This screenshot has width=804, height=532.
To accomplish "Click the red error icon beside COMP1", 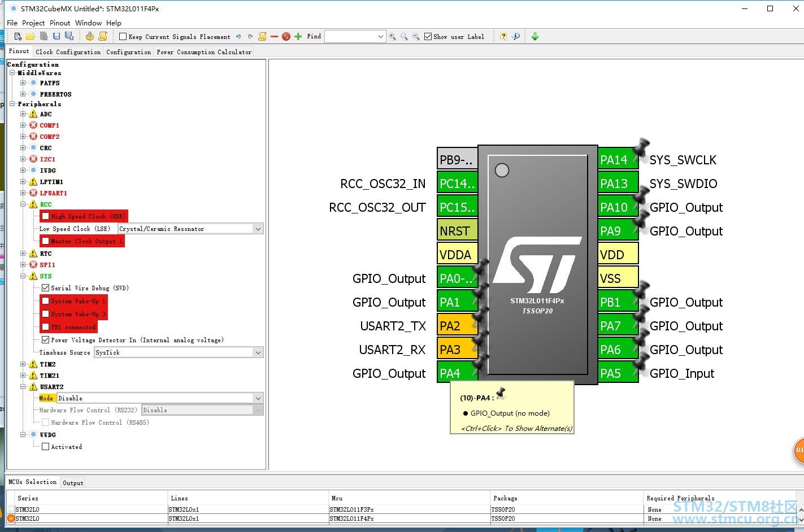I will point(33,125).
